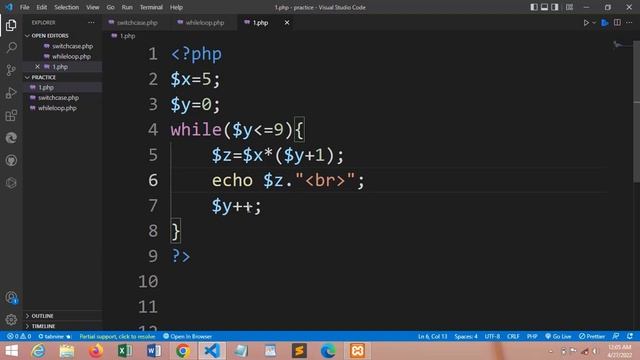Open the Edge tools icon in activity bar
This screenshot has height=360, width=640.
coord(11,138)
